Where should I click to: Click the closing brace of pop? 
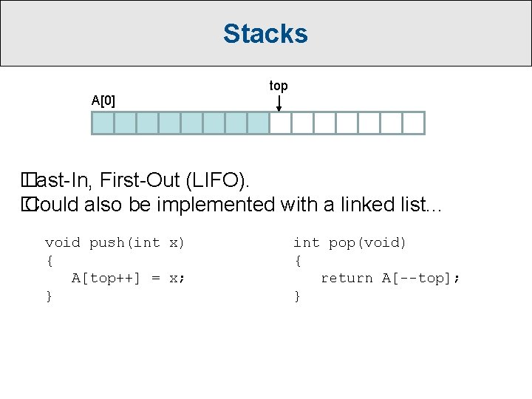pos(298,296)
